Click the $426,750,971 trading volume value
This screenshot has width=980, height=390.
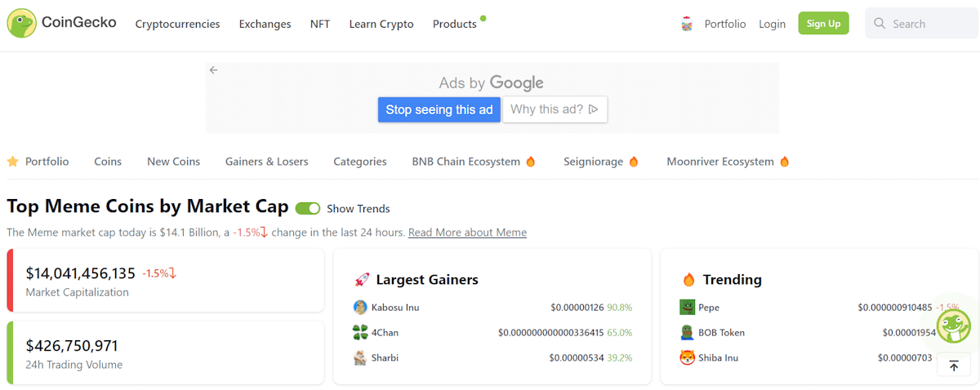coord(72,345)
